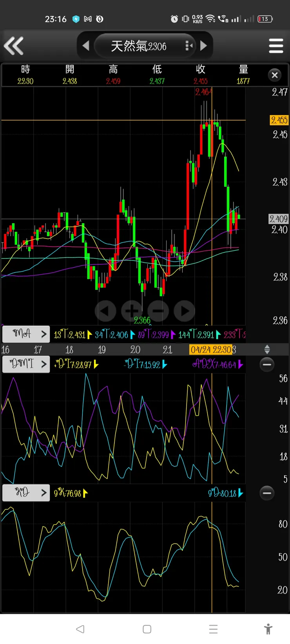290x644 pixels.
Task: Tap the Wi-Fi icon in status bar
Action: (x=210, y=19)
